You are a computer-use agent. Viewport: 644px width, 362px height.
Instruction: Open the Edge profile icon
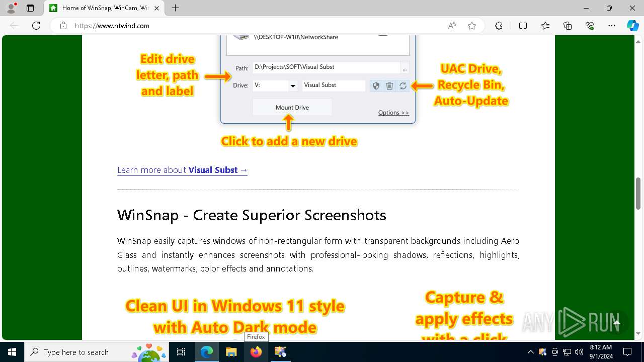[x=11, y=8]
